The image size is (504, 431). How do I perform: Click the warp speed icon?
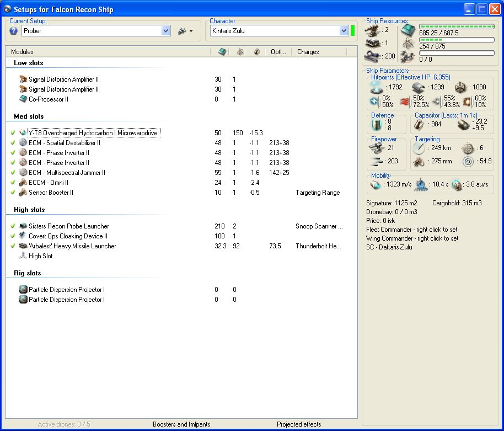(457, 184)
